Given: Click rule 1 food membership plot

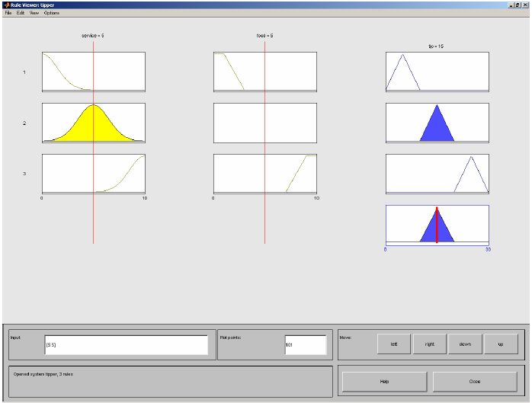Looking at the screenshot, I should [x=265, y=72].
